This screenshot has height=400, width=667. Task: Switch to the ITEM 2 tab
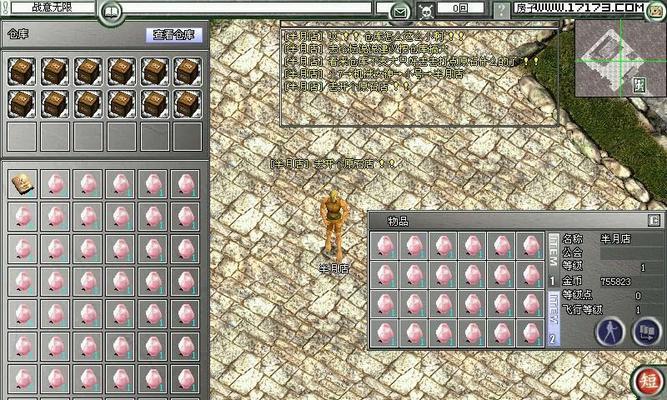click(553, 318)
